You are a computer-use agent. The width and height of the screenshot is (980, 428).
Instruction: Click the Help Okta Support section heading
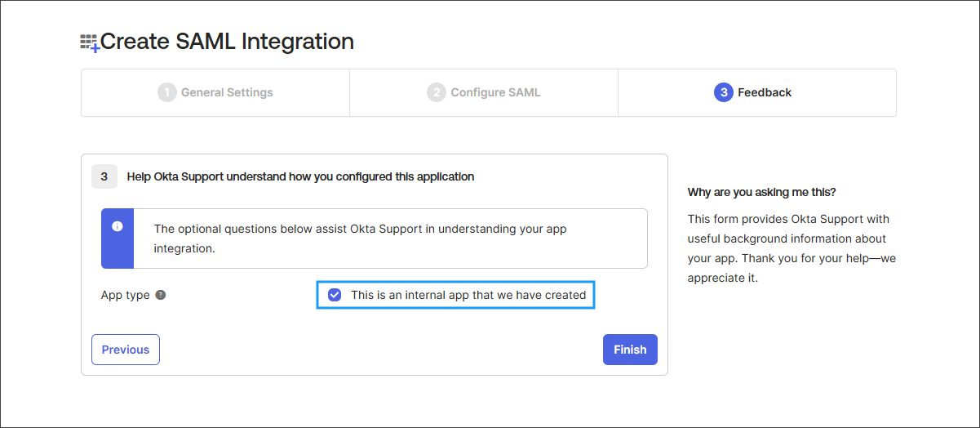(301, 176)
